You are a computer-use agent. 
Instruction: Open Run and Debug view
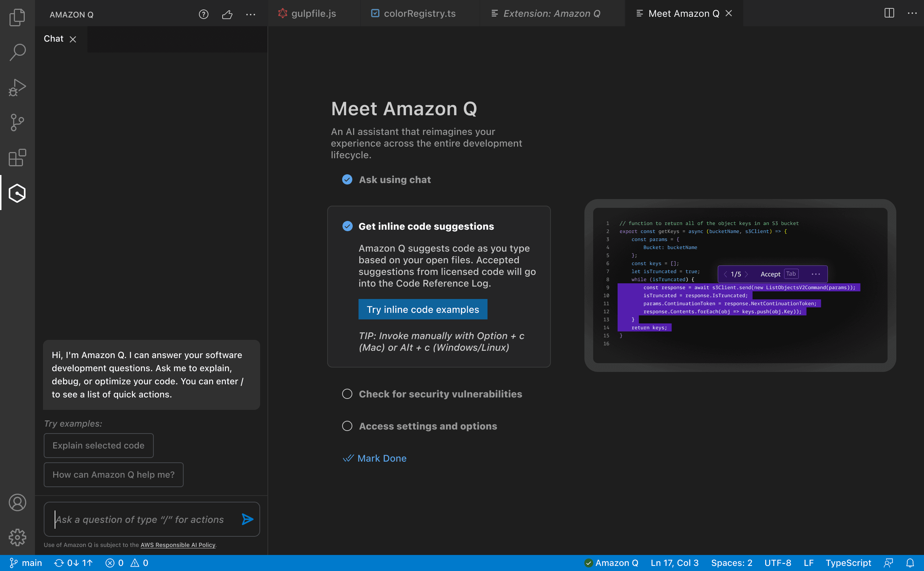point(17,87)
